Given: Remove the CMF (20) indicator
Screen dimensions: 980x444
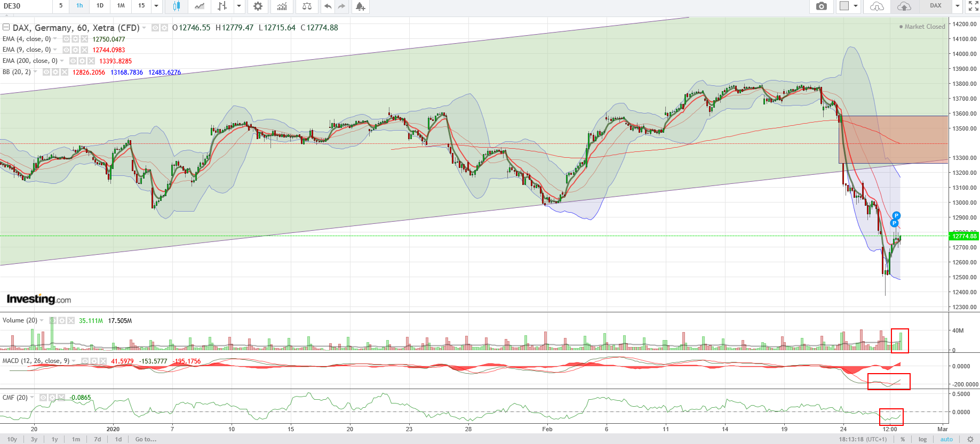Looking at the screenshot, I should click(x=61, y=398).
